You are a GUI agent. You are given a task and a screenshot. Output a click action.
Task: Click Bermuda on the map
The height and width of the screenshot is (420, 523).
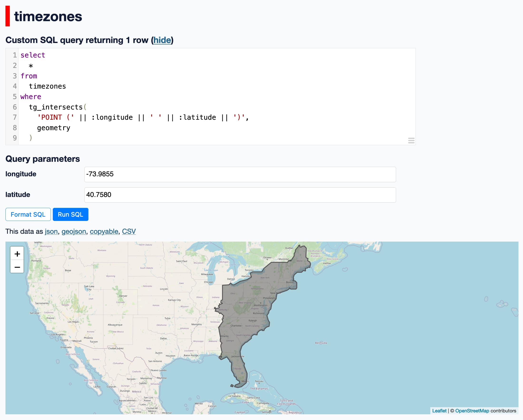tap(321, 343)
